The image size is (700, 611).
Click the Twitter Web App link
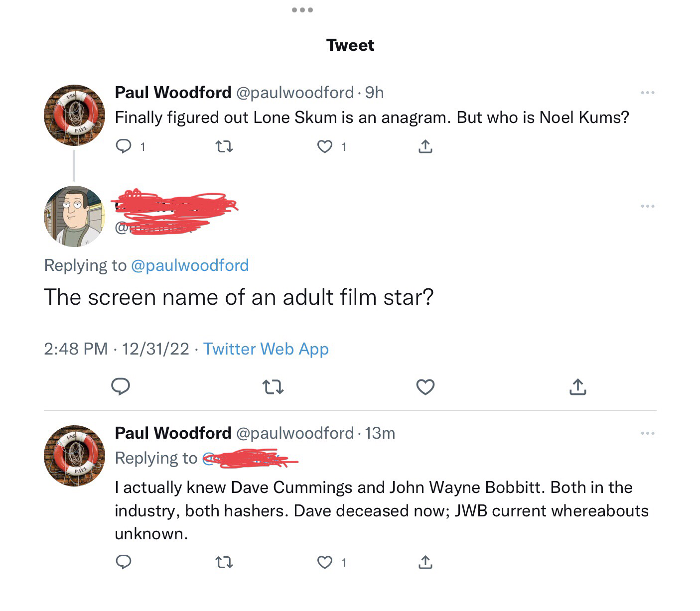(266, 349)
